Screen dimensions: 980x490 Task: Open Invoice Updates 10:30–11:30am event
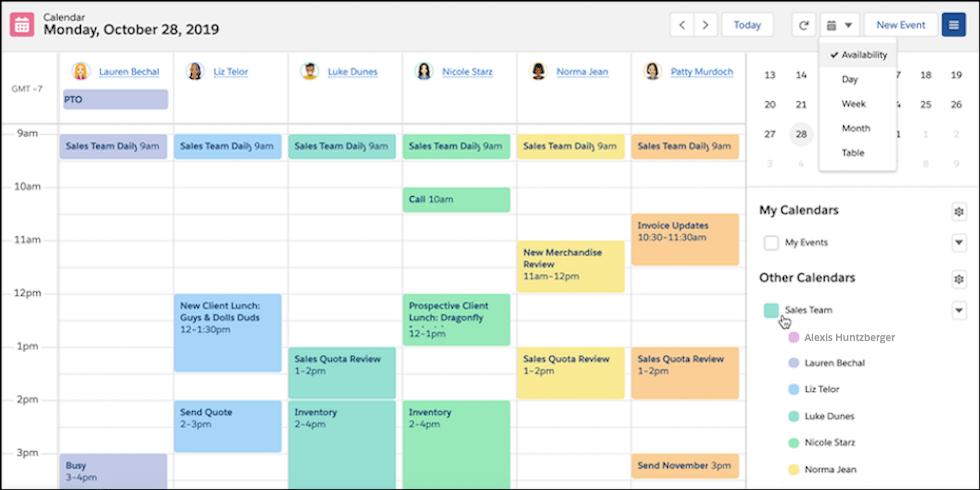tap(685, 239)
